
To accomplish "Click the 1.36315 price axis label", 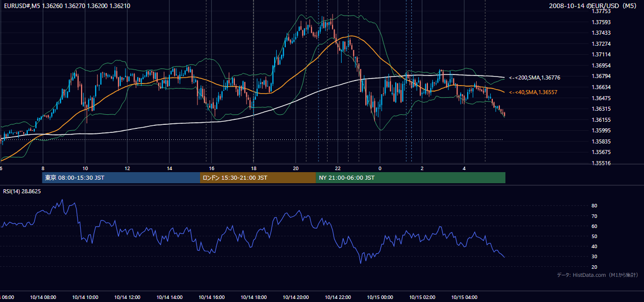I will [x=601, y=109].
